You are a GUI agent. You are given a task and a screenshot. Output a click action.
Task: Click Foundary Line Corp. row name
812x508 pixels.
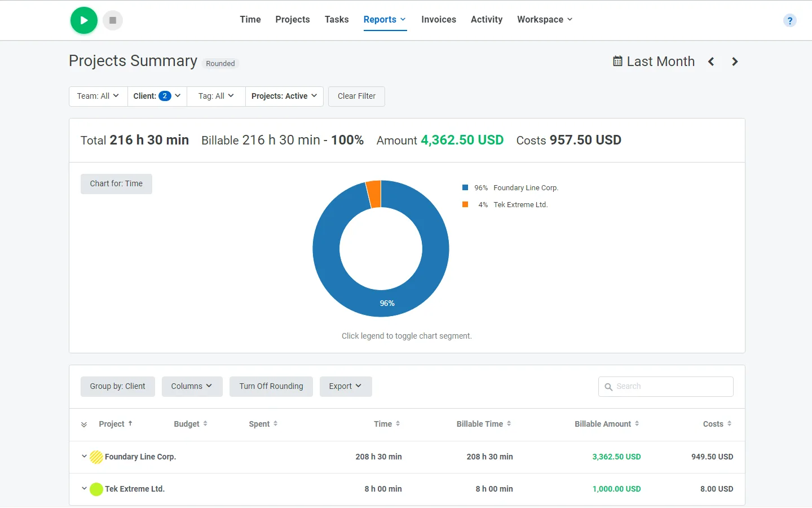click(140, 457)
